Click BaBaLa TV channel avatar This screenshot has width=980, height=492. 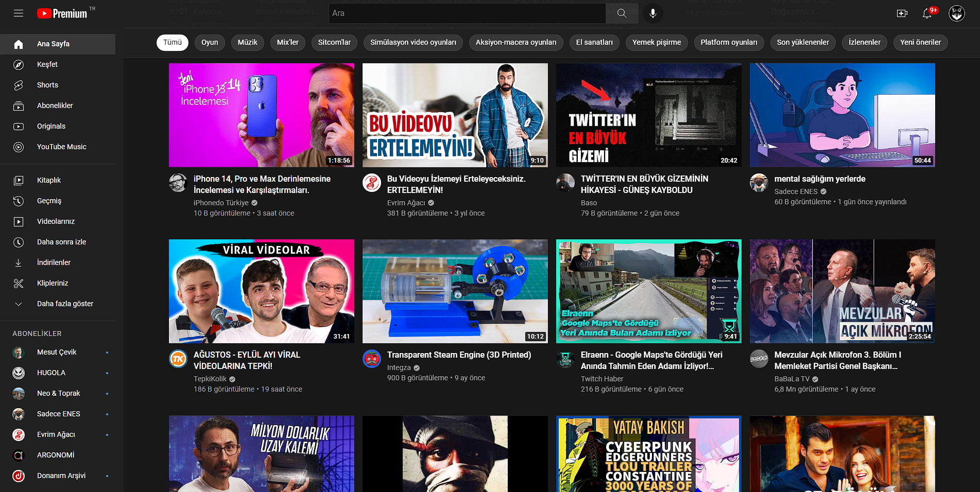[x=759, y=359]
